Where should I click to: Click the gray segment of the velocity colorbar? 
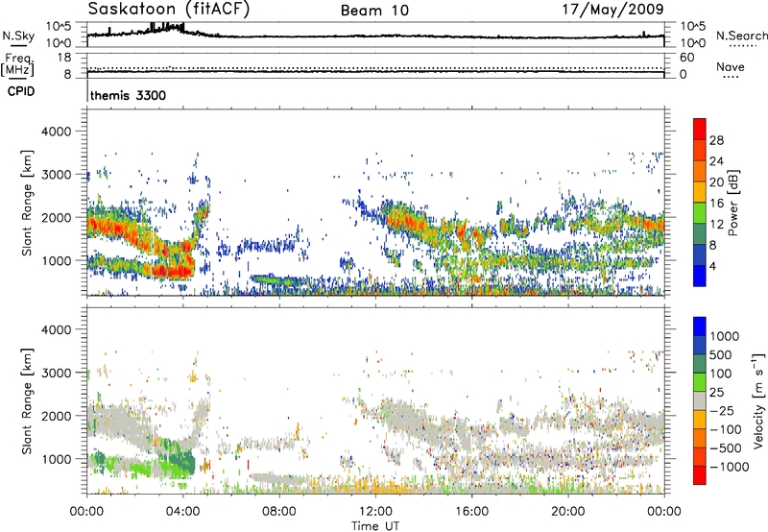[x=700, y=400]
